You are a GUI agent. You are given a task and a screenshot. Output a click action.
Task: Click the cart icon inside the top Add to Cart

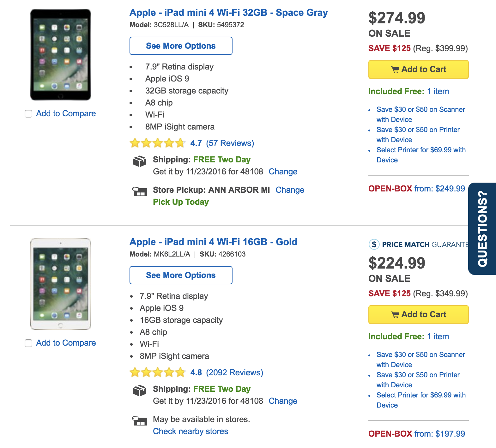(396, 69)
